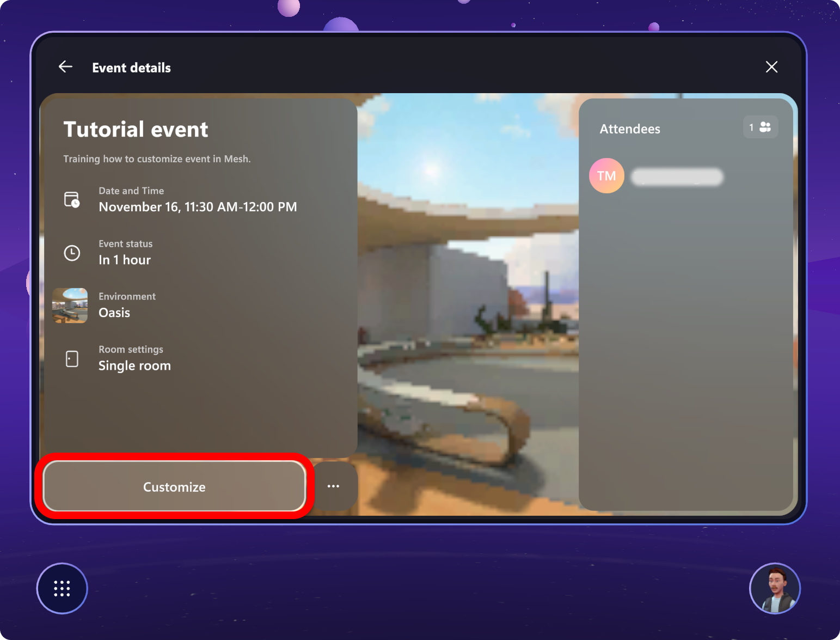The image size is (840, 640).
Task: Select the Tutorial event title
Action: [x=136, y=129]
